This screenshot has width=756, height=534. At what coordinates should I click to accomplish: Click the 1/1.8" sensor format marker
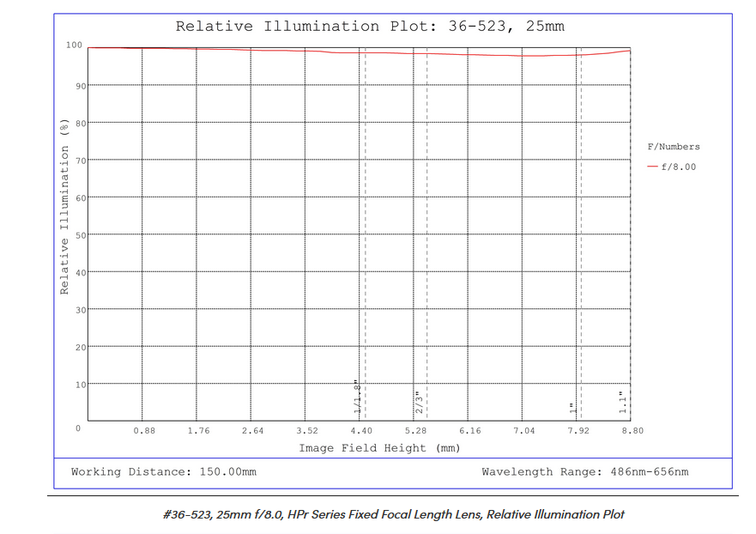pyautogui.click(x=359, y=397)
